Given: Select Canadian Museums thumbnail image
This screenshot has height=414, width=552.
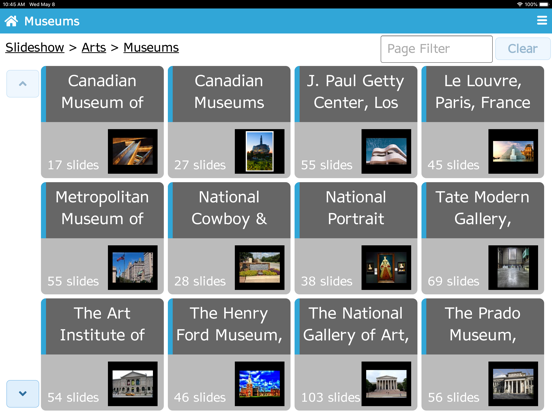Looking at the screenshot, I should pos(259,151).
